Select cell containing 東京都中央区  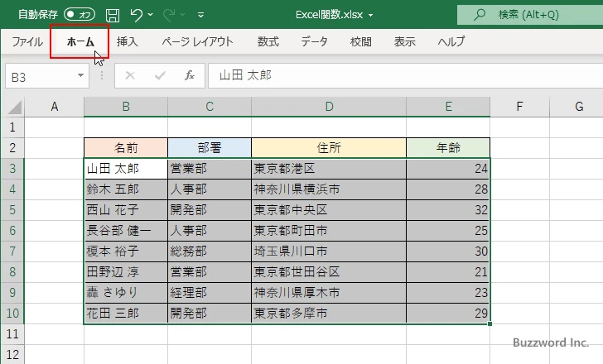click(x=329, y=210)
